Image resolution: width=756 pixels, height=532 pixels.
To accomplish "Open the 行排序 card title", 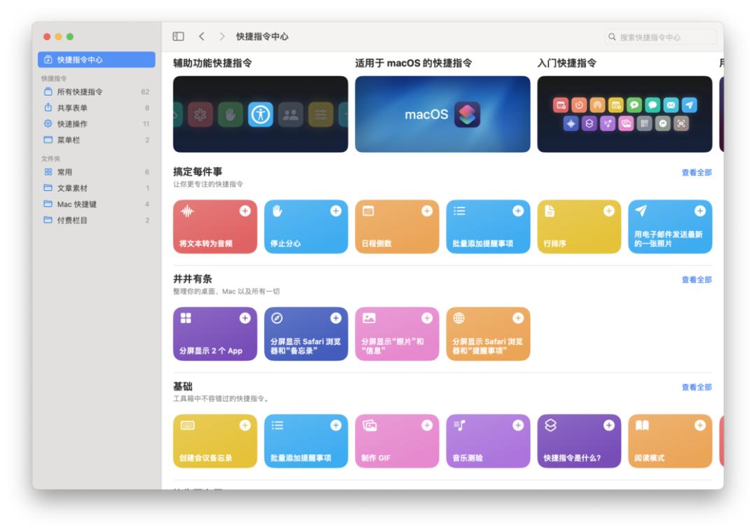I will coord(554,244).
